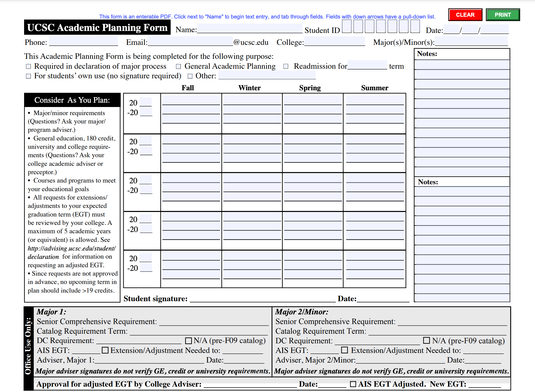Check Major 2/Minor Extension/Adjustment Needed box
Screen dimensions: 535x392
344,350
